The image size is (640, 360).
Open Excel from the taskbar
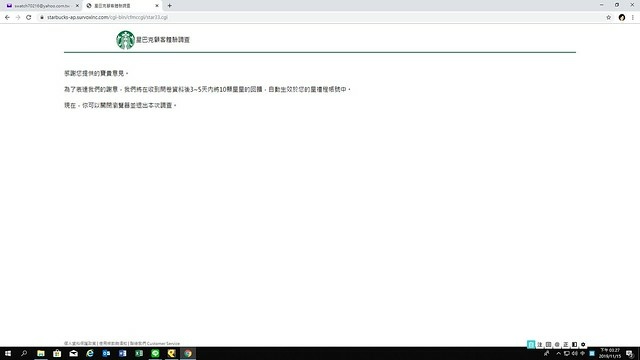[x=139, y=353]
